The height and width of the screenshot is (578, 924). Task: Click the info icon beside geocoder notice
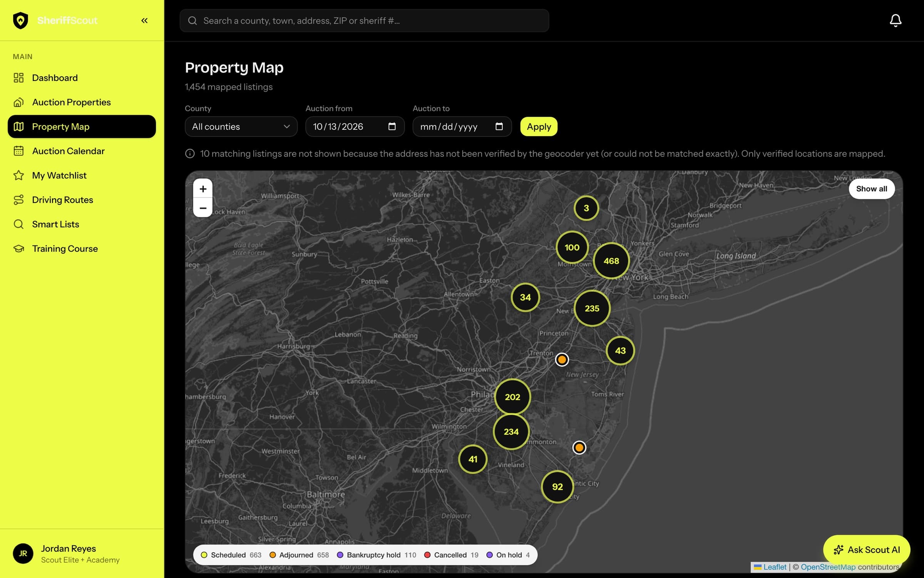click(x=190, y=154)
